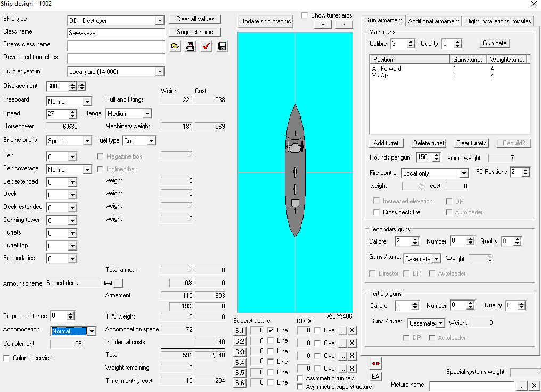Image resolution: width=541 pixels, height=392 pixels.
Task: Zoom in ship graphic with plus button
Action: (x=323, y=24)
